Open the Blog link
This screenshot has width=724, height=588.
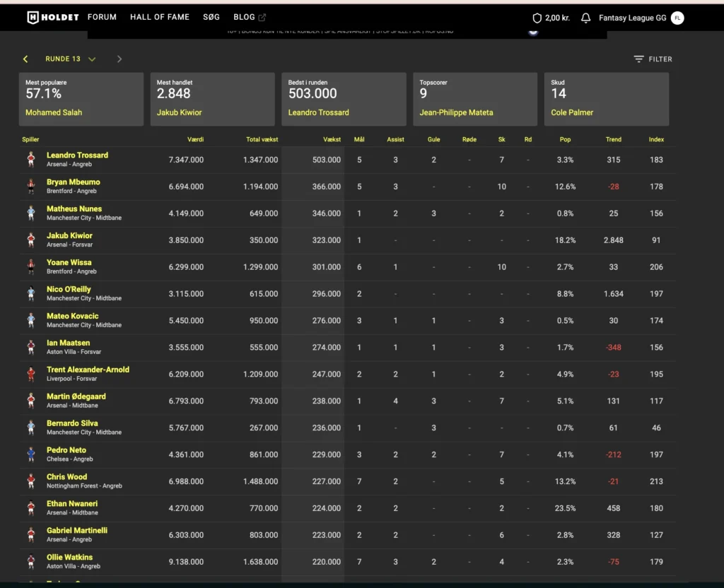pos(244,17)
